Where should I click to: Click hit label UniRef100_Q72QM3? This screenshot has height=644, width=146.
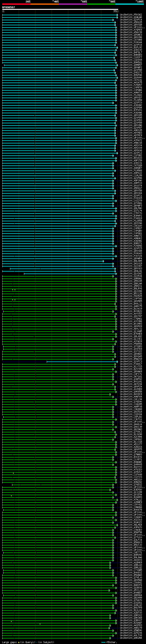131,347
